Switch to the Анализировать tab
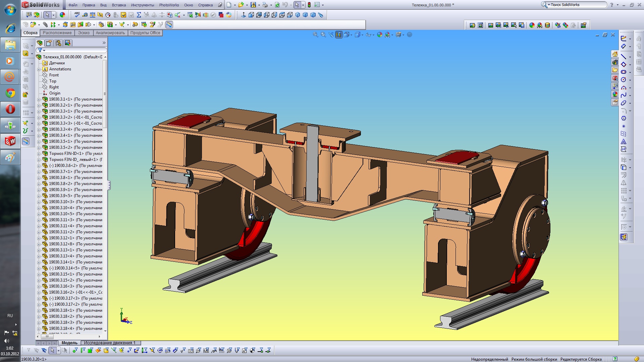Viewport: 644px width, 362px height. pyautogui.click(x=110, y=33)
